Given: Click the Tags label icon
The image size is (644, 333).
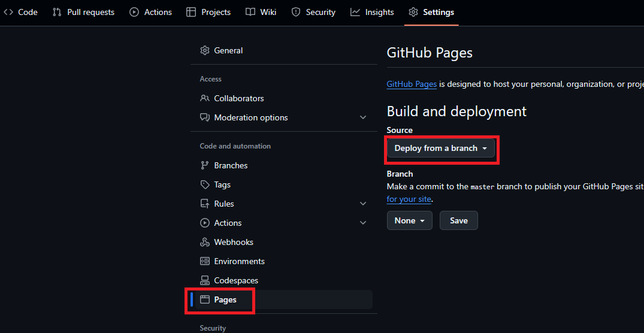Looking at the screenshot, I should point(205,184).
